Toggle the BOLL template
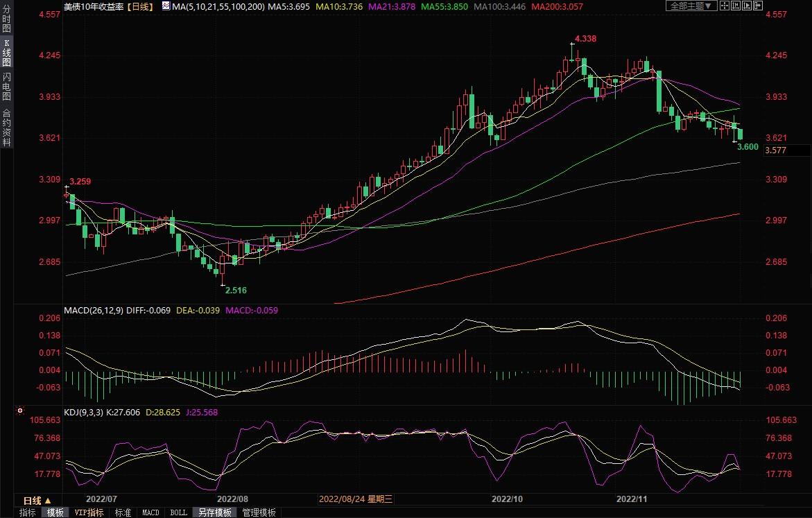Viewport: 812px width, 518px height. click(178, 512)
